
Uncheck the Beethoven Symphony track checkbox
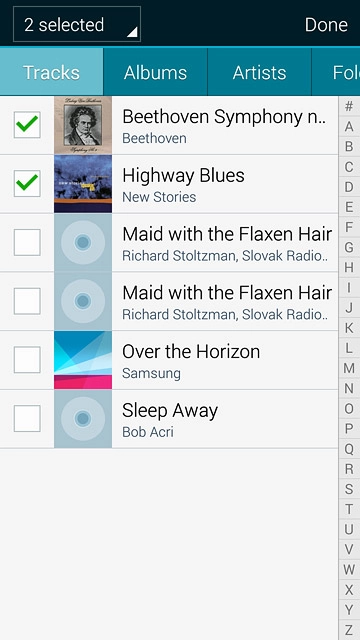[27, 124]
